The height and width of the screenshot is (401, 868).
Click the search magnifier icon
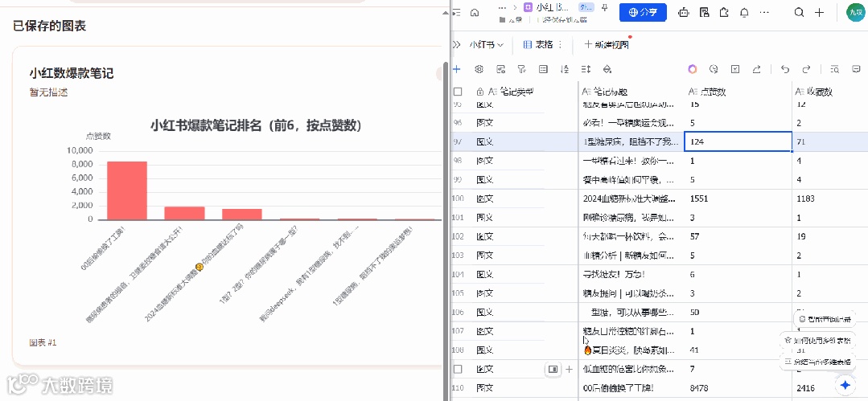(x=799, y=12)
